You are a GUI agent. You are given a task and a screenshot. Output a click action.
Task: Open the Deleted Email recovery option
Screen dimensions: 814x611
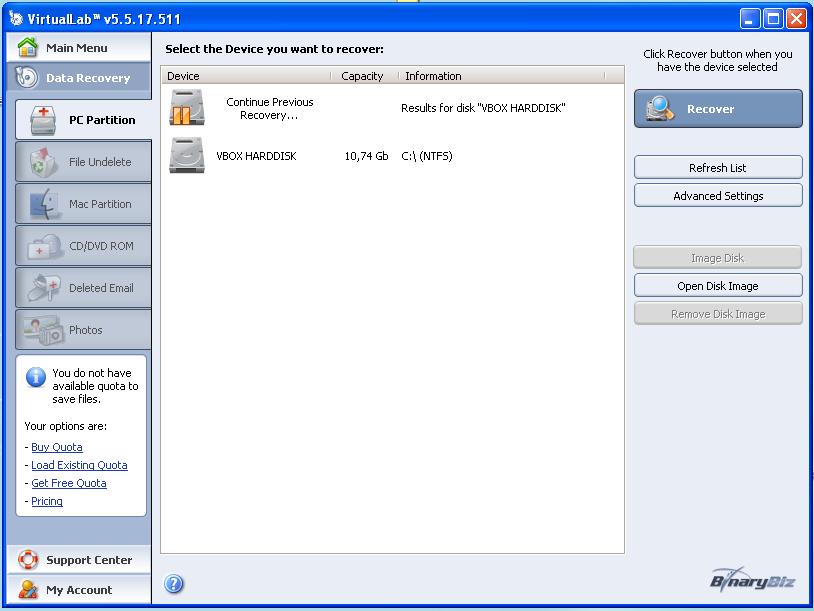click(x=83, y=288)
